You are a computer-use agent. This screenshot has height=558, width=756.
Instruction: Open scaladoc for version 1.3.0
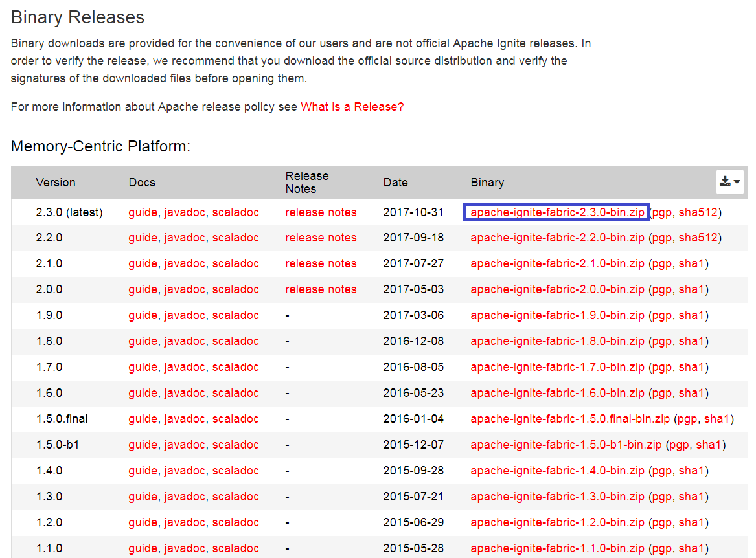point(235,497)
